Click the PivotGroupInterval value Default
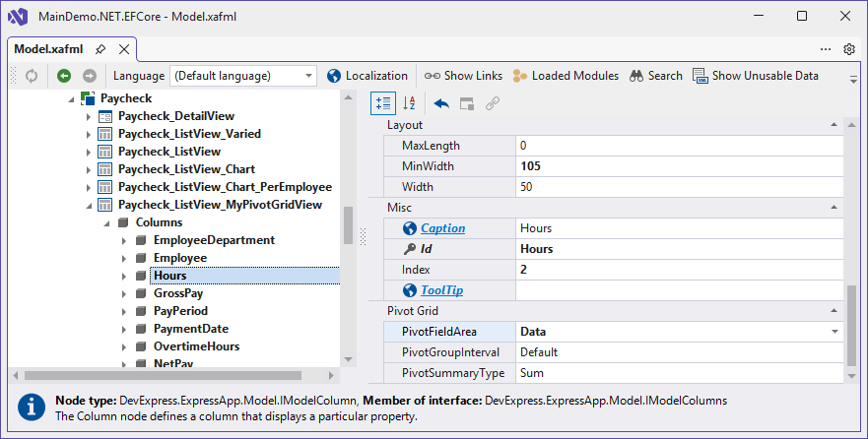The height and width of the screenshot is (439, 868). tap(679, 352)
